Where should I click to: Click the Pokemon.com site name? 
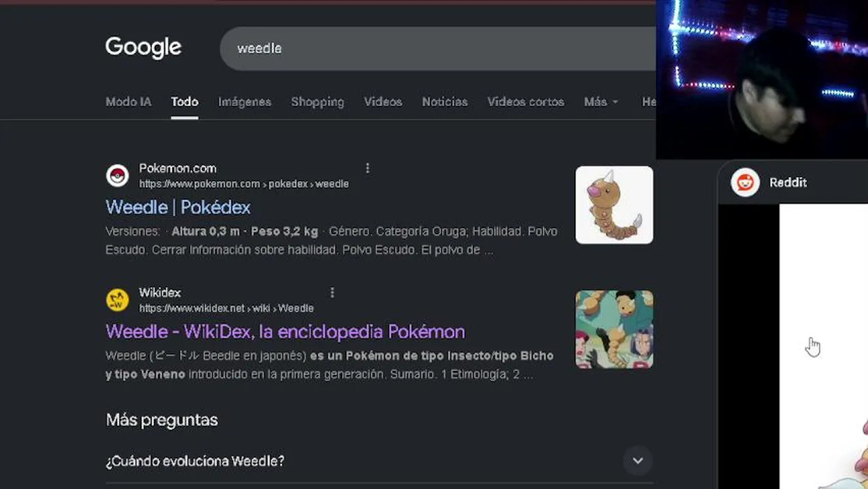(x=177, y=168)
